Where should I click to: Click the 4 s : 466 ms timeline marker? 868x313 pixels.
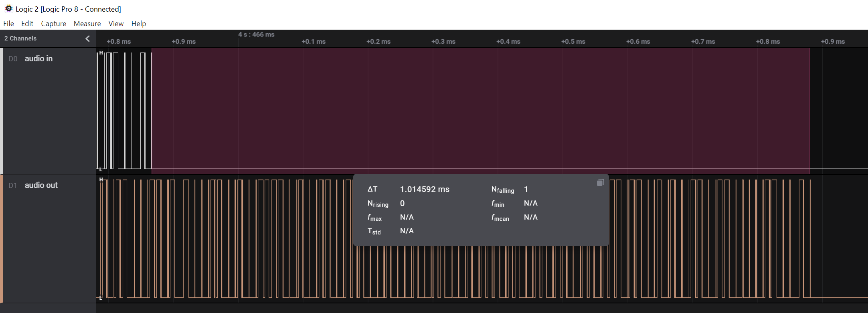[256, 34]
